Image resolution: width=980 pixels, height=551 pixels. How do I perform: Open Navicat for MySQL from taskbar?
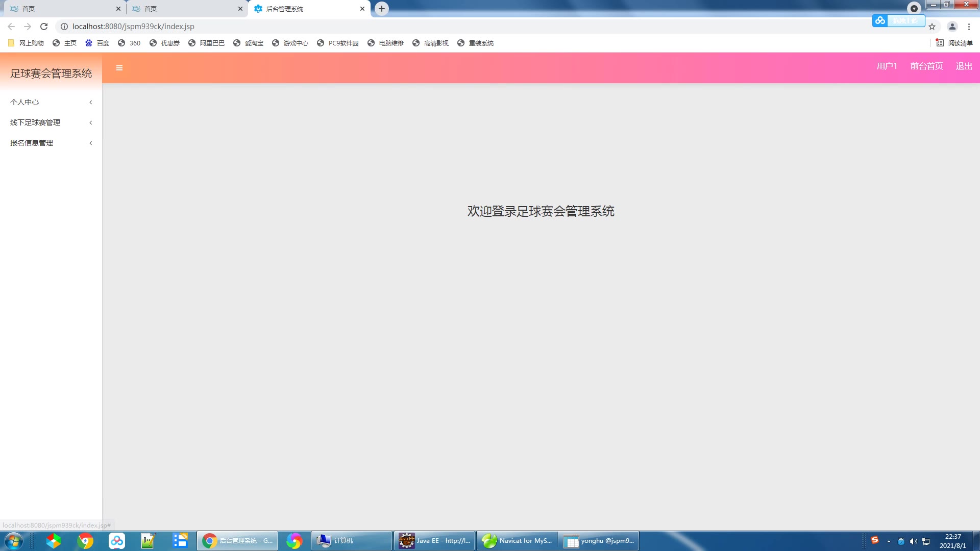[x=517, y=540]
